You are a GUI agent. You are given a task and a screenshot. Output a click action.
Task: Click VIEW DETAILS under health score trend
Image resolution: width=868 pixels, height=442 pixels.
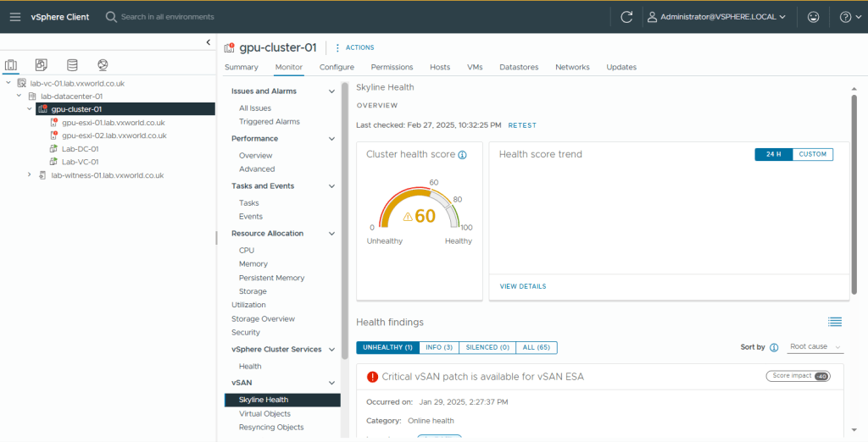pyautogui.click(x=523, y=286)
